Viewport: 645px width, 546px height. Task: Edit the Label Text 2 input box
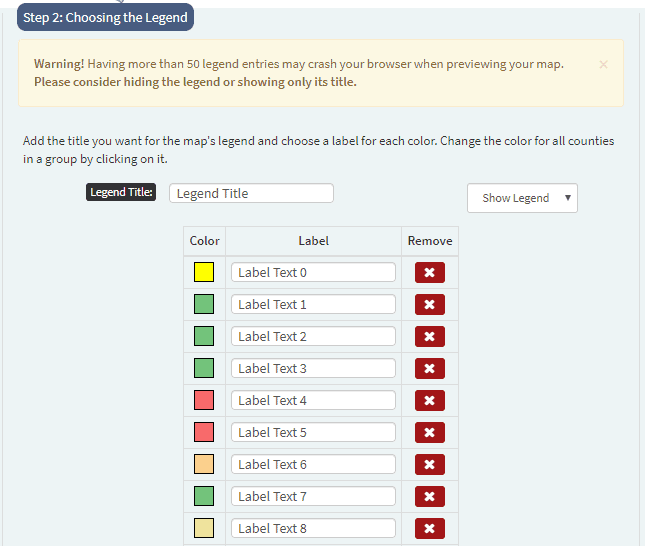click(x=313, y=336)
